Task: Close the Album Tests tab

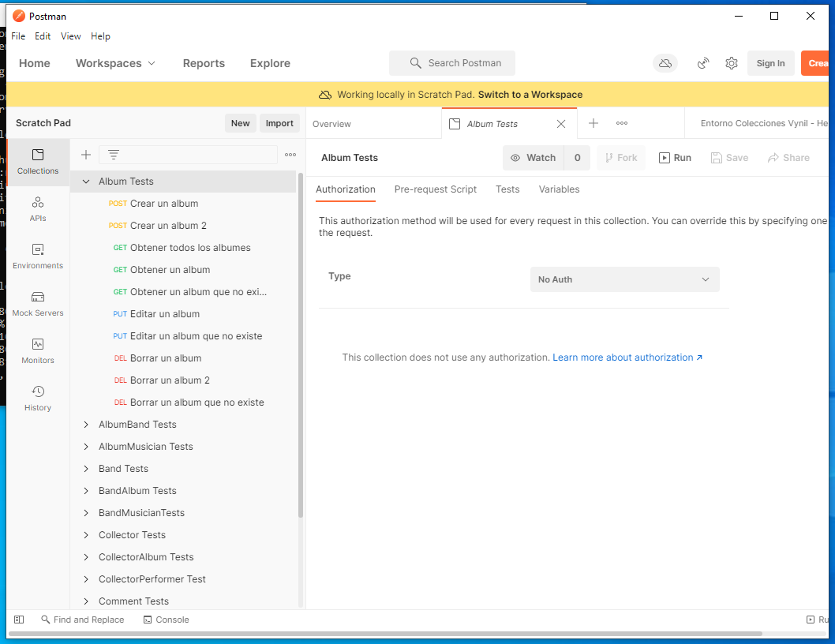Action: click(561, 124)
